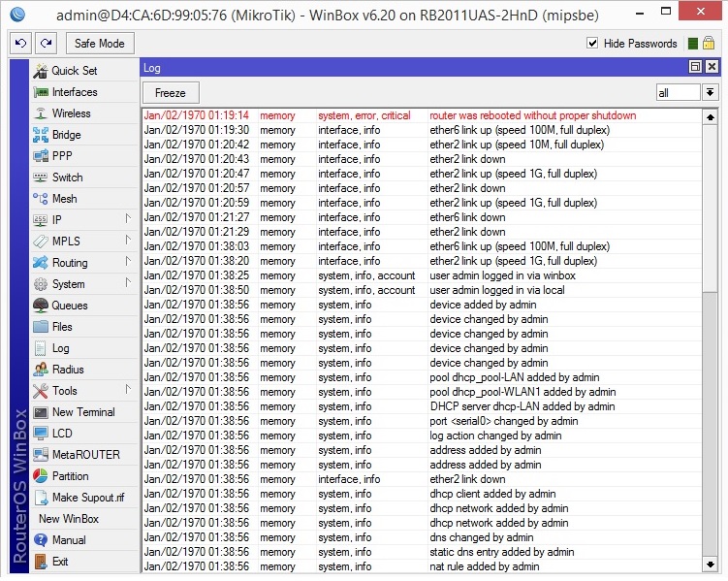Select 'nat rule added by admin' entry

[x=422, y=566]
